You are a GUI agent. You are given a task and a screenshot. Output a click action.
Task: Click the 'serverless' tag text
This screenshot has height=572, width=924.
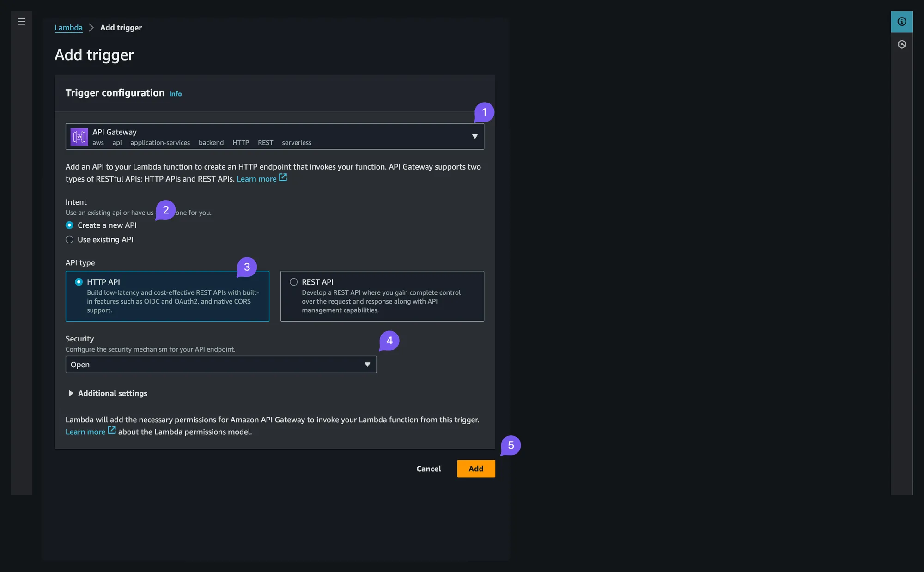(297, 143)
